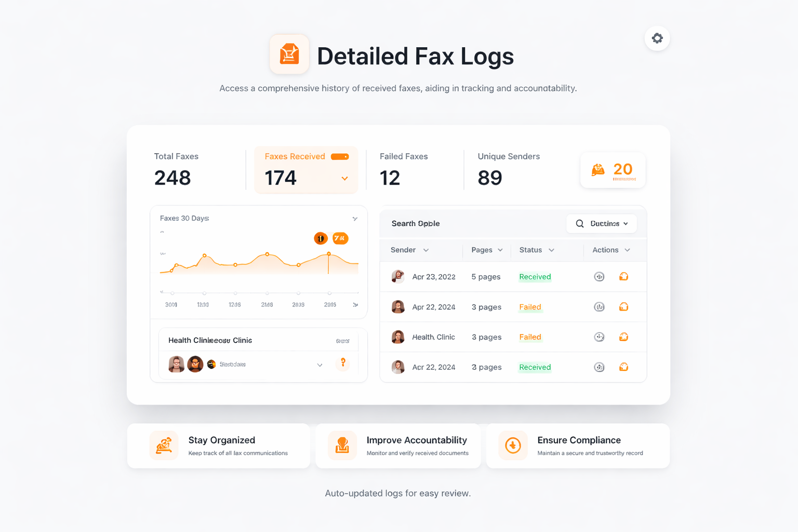Click the badge showing 20 notifications
The image size is (798, 532).
(613, 170)
